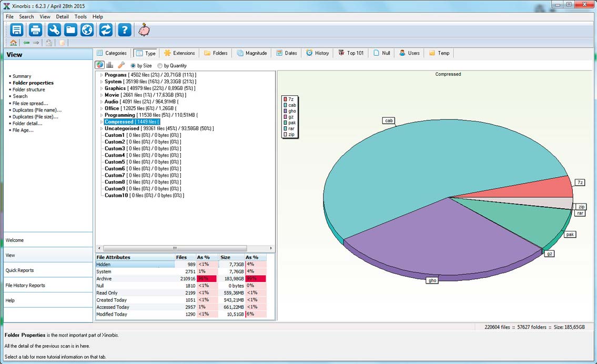
Task: Open the File Age… sidebar link
Action: pos(23,130)
